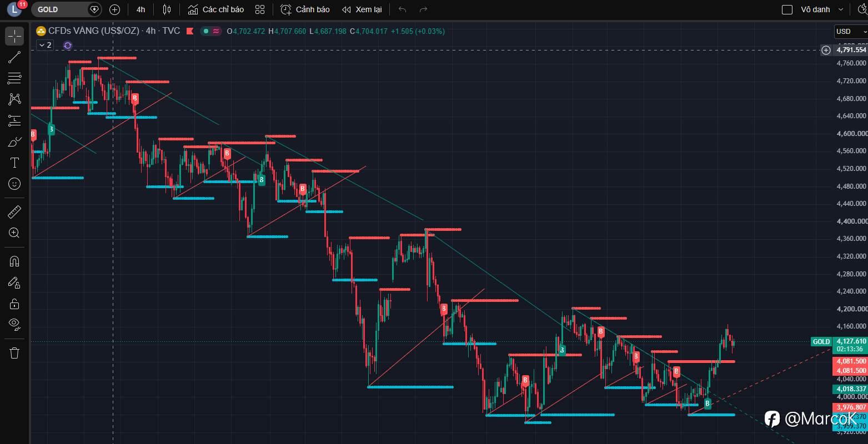The image size is (868, 444).
Task: Add a symbol to compare using the plus icon
Action: (x=114, y=9)
